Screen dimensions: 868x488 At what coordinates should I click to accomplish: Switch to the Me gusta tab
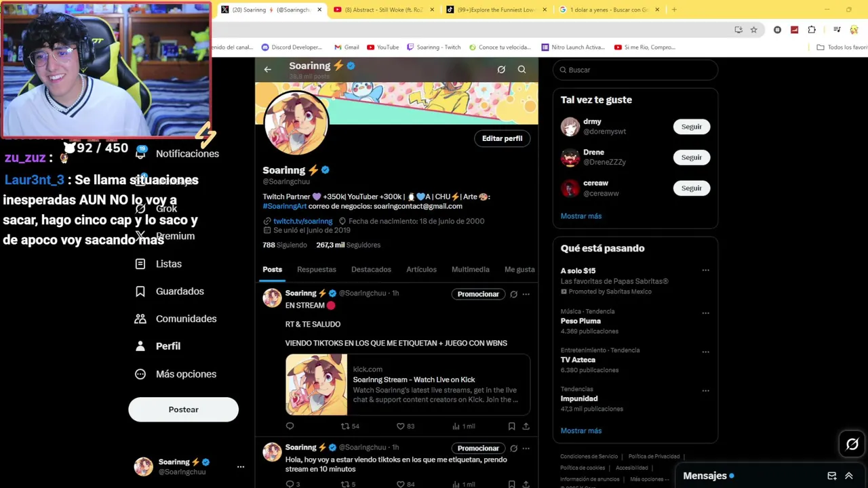coord(519,269)
